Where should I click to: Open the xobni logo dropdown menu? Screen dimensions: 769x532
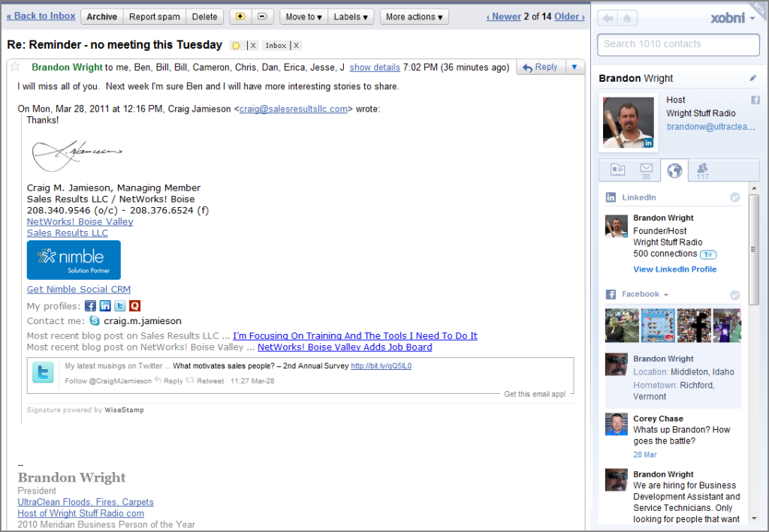coord(733,18)
